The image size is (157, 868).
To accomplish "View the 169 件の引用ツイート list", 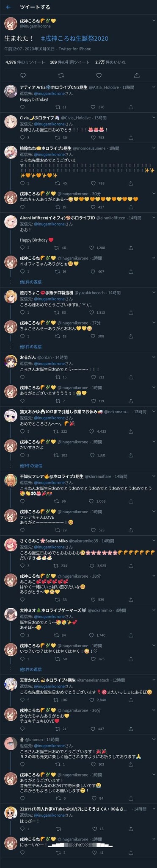I will coord(70,62).
